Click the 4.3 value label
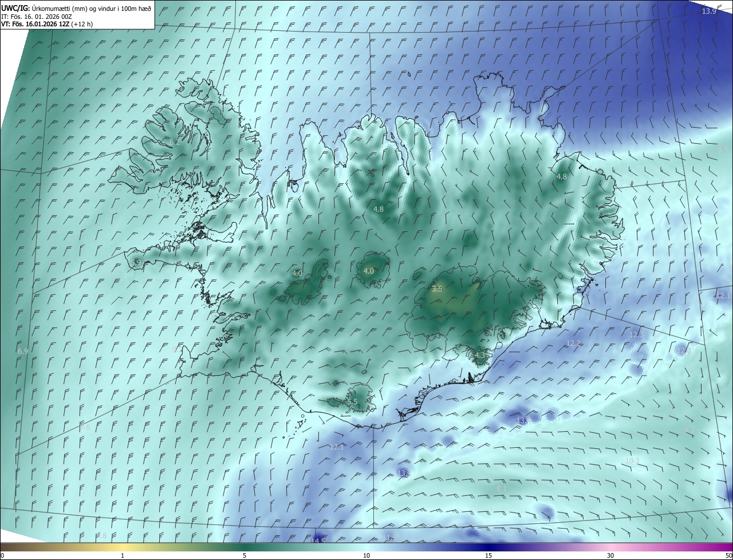 pyautogui.click(x=480, y=356)
